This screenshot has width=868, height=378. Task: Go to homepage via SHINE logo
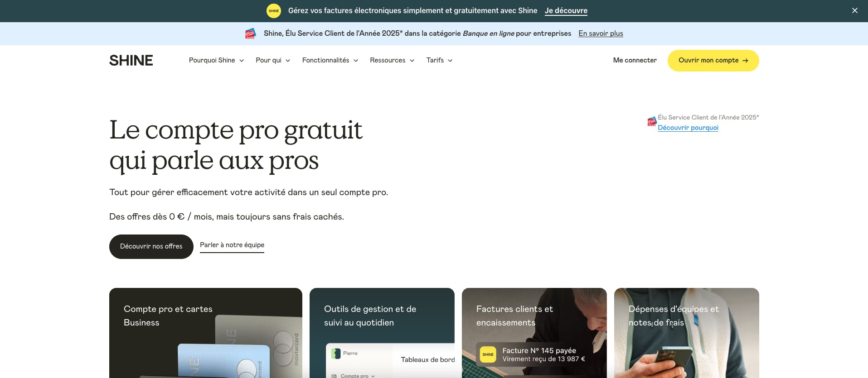click(x=131, y=60)
